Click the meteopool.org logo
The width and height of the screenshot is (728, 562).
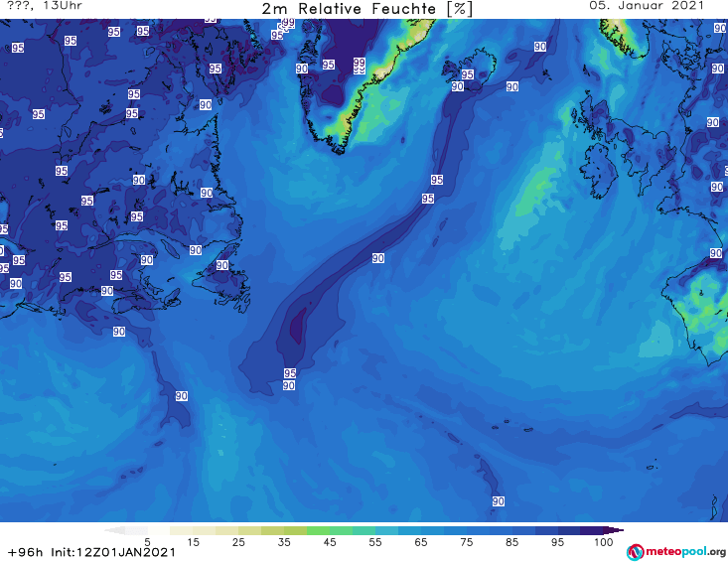[x=676, y=552]
